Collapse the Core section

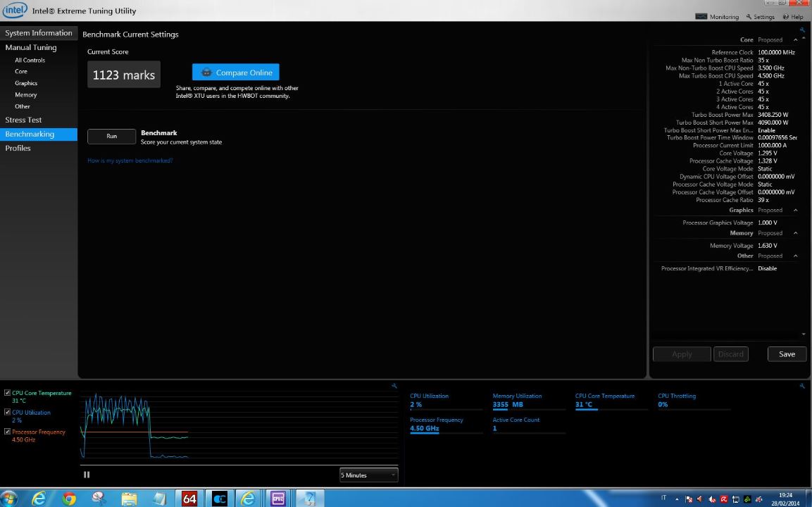(x=795, y=40)
